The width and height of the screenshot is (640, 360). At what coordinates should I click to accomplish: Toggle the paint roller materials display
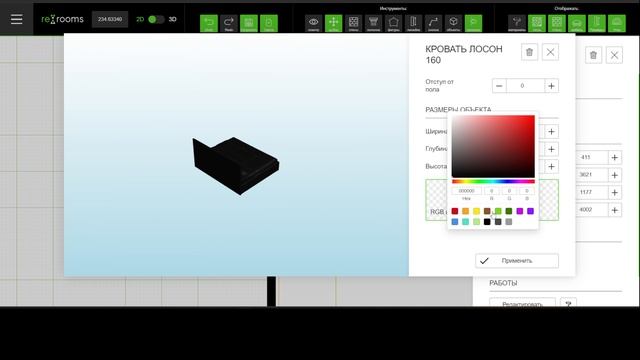(x=517, y=23)
